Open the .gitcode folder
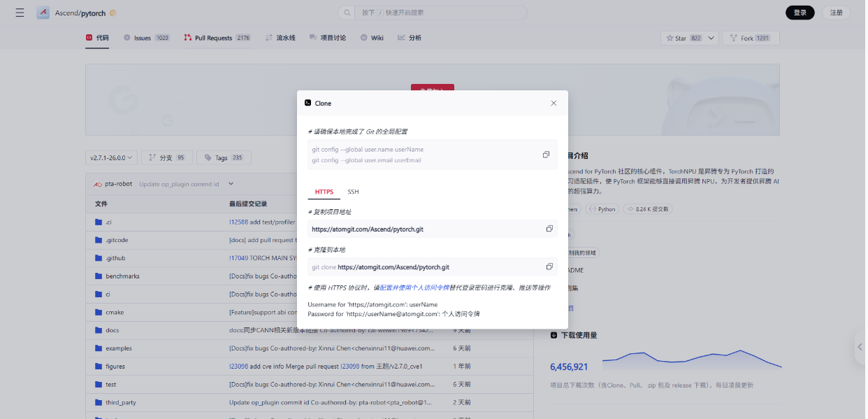The width and height of the screenshot is (868, 419). (117, 240)
